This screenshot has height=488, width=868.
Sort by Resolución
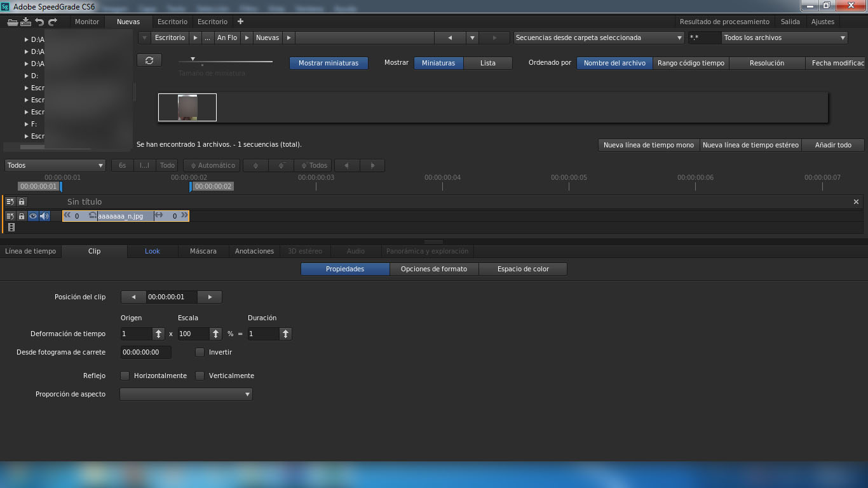pos(767,63)
